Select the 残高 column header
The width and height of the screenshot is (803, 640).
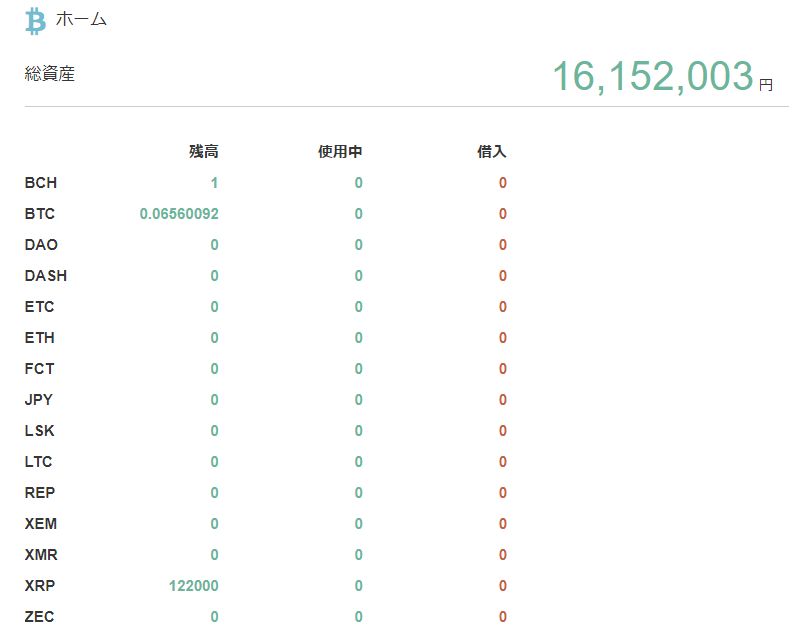coord(203,152)
